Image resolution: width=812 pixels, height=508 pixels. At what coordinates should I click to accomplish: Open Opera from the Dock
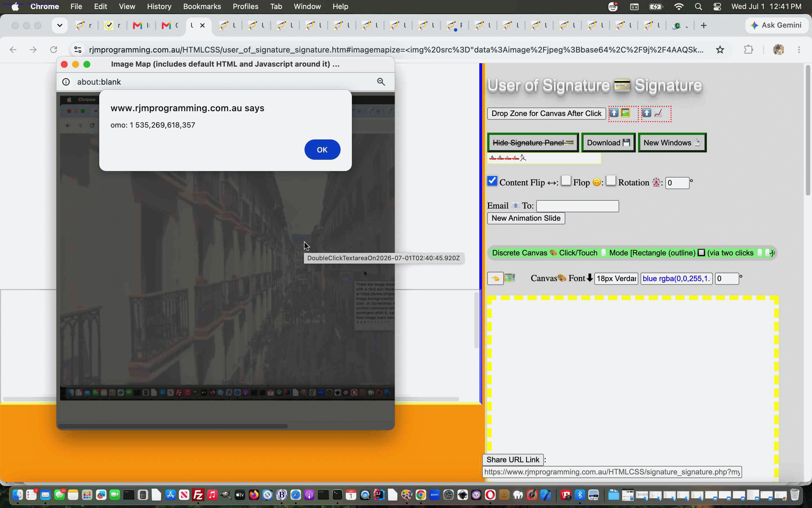[x=490, y=495]
